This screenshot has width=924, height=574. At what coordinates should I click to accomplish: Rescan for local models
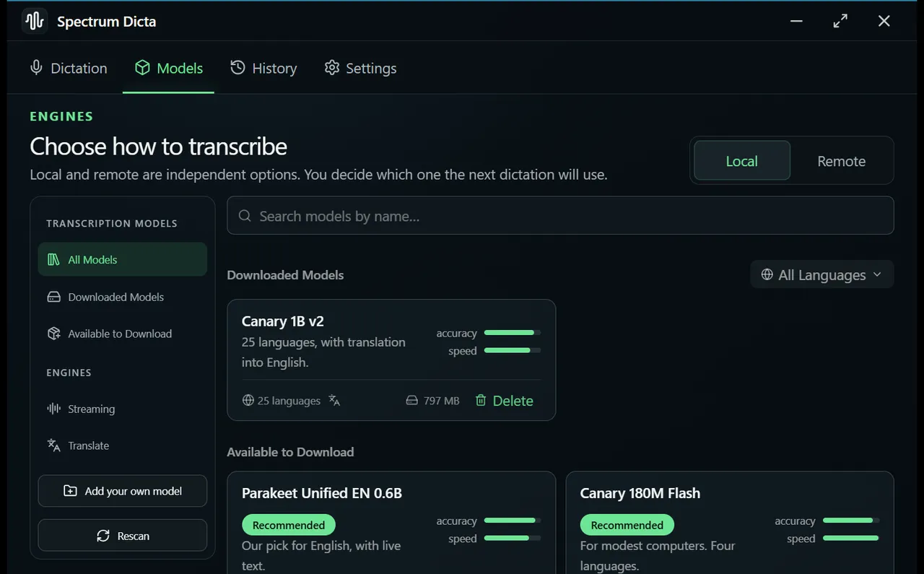tap(123, 536)
